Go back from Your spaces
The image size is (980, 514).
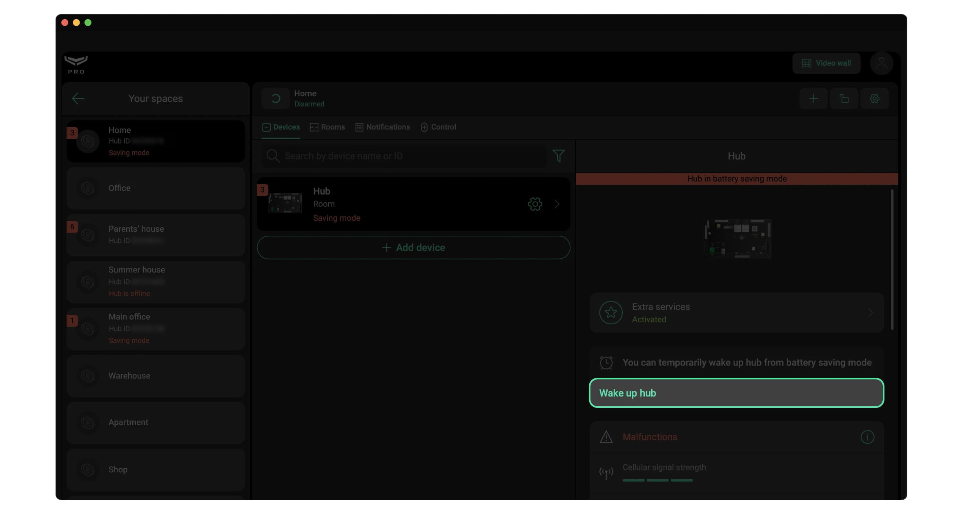tap(78, 98)
